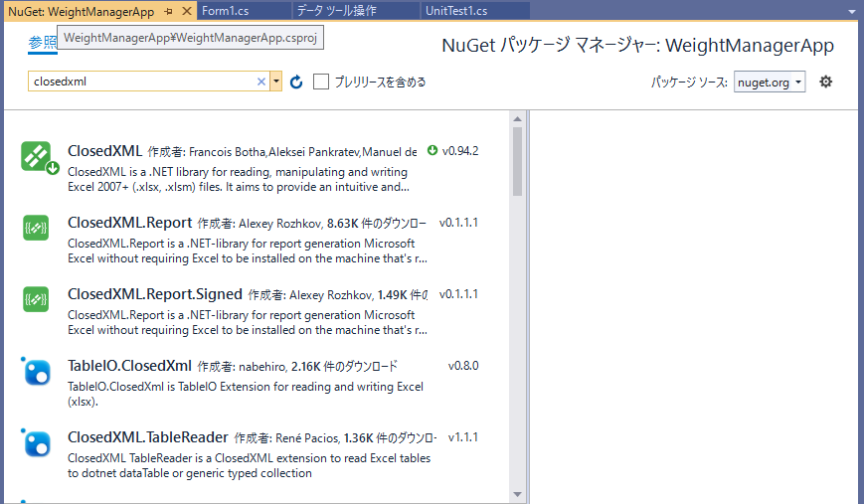The width and height of the screenshot is (864, 504).
Task: Click the v1.1.1 version label
Action: point(463,437)
